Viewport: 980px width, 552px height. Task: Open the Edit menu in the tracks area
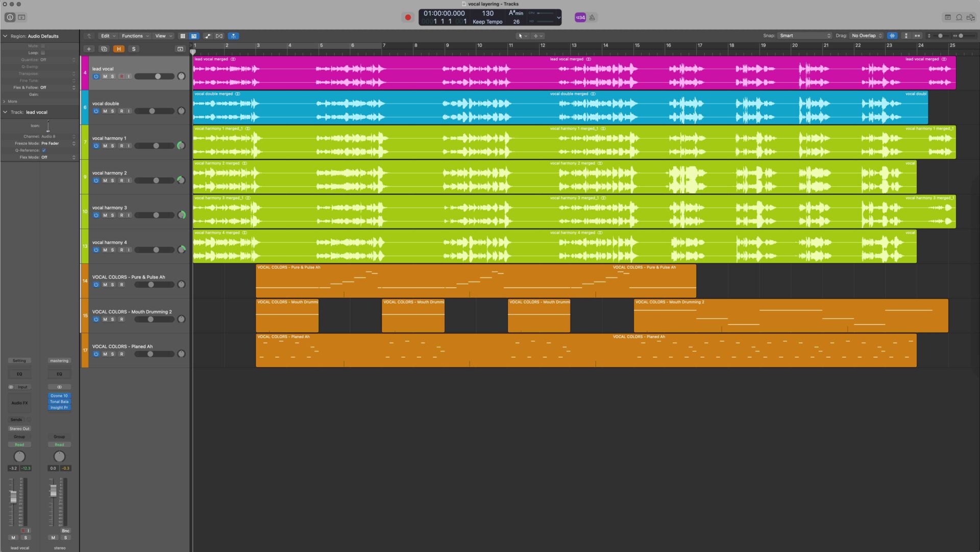[106, 36]
